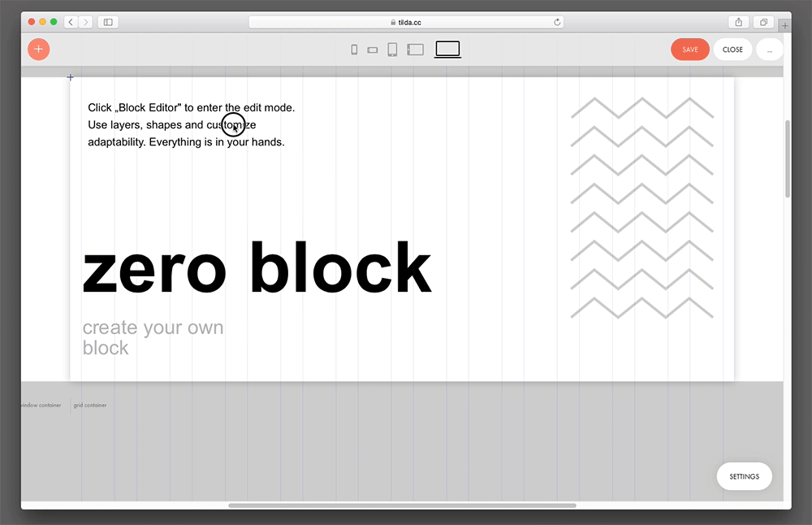
Task: Click the Safari share icon
Action: [x=740, y=22]
